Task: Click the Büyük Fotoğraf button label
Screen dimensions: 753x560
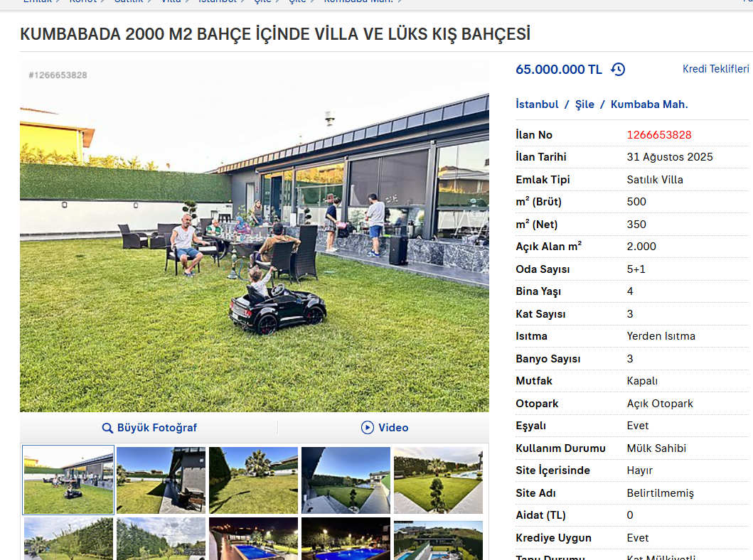Action: (157, 428)
